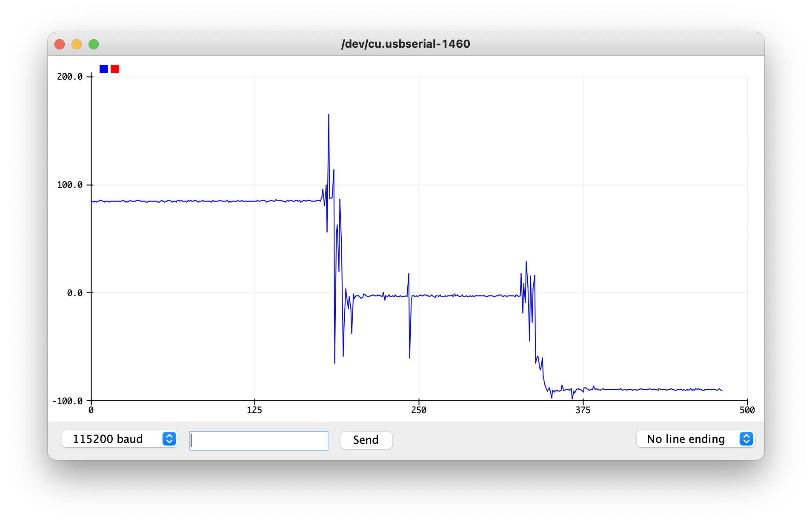Open the 115200 baud rate dropdown

pyautogui.click(x=120, y=439)
